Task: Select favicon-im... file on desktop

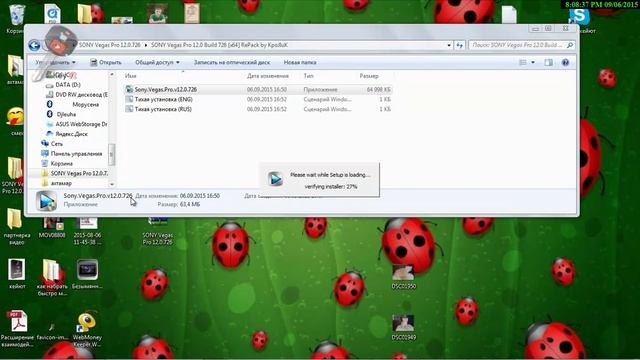Action: (52, 331)
